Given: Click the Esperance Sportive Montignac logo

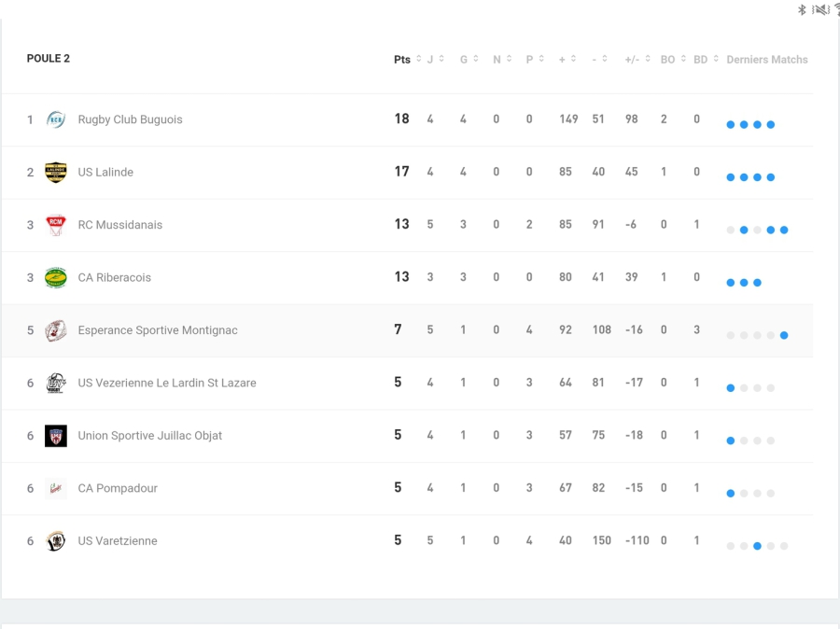Looking at the screenshot, I should (x=56, y=330).
